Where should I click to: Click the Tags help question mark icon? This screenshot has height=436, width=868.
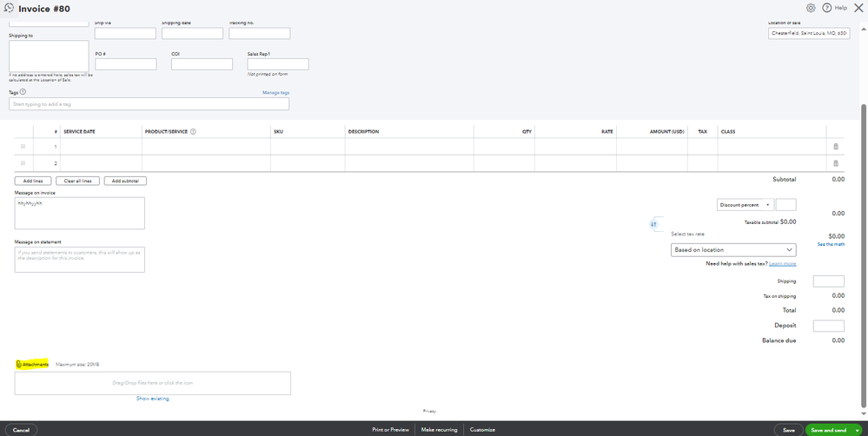(23, 92)
